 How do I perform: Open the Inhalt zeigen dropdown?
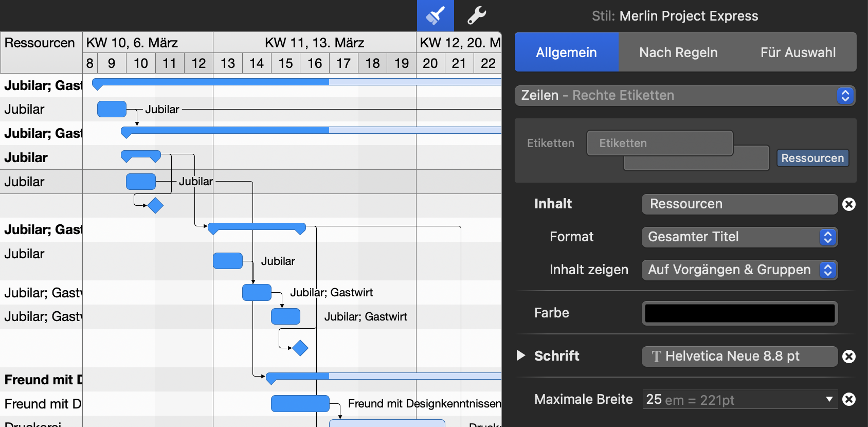[827, 270]
